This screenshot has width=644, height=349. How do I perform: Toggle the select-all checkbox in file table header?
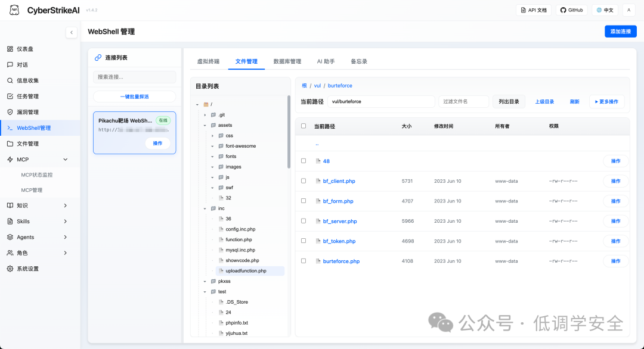(x=304, y=126)
